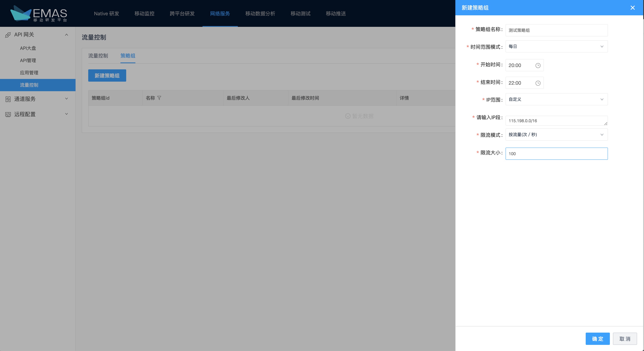Open API大盘 in the sidebar
Screen dimensions: 644x351
coord(28,48)
